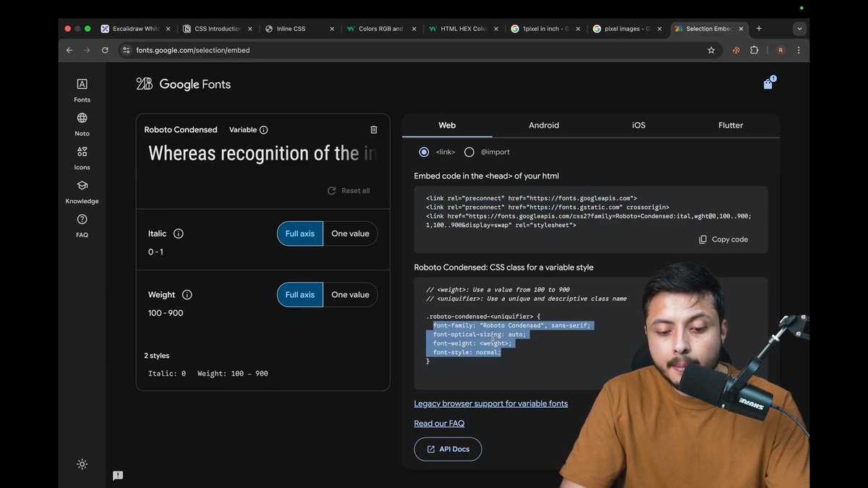Set Italic to One value
The height and width of the screenshot is (488, 868).
(x=350, y=234)
